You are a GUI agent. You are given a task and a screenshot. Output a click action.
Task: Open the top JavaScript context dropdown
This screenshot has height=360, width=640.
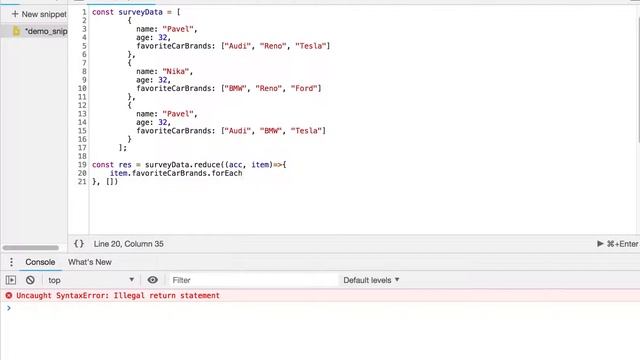point(91,280)
